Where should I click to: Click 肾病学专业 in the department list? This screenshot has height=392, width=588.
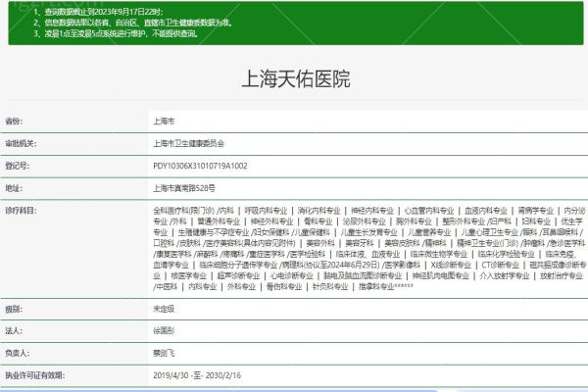point(536,211)
